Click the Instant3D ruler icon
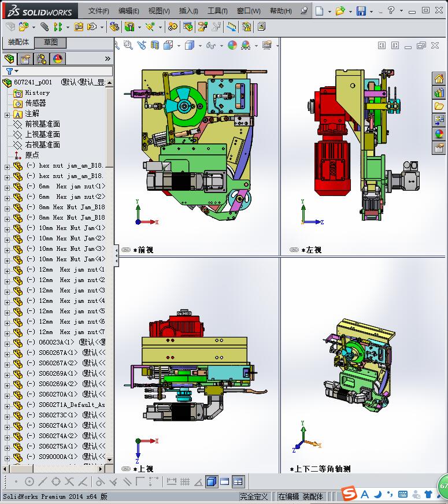The image size is (448, 504). tap(231, 27)
